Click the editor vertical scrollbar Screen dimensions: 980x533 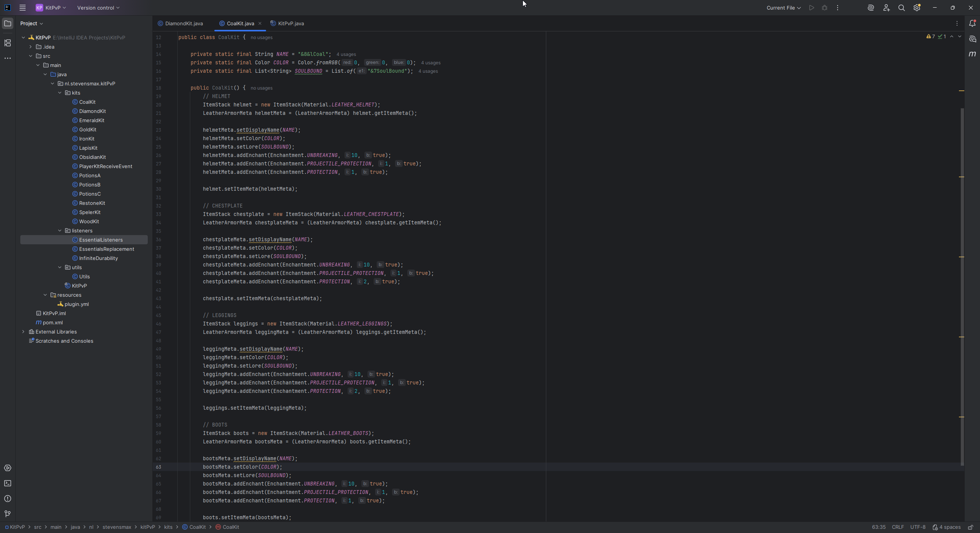(x=962, y=287)
